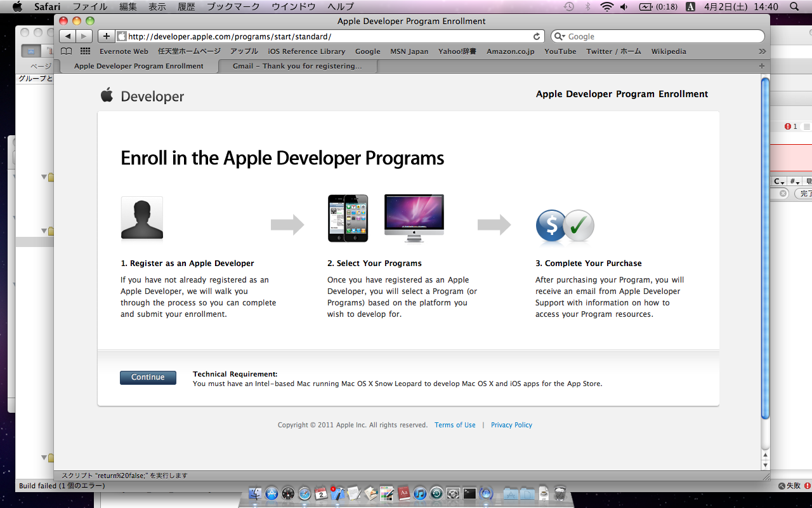Open the YouTube bookmark
812x508 pixels.
pyautogui.click(x=560, y=51)
